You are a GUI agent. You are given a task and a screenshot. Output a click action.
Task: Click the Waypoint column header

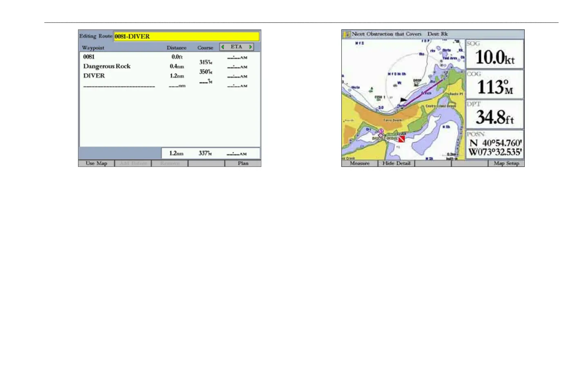point(93,48)
